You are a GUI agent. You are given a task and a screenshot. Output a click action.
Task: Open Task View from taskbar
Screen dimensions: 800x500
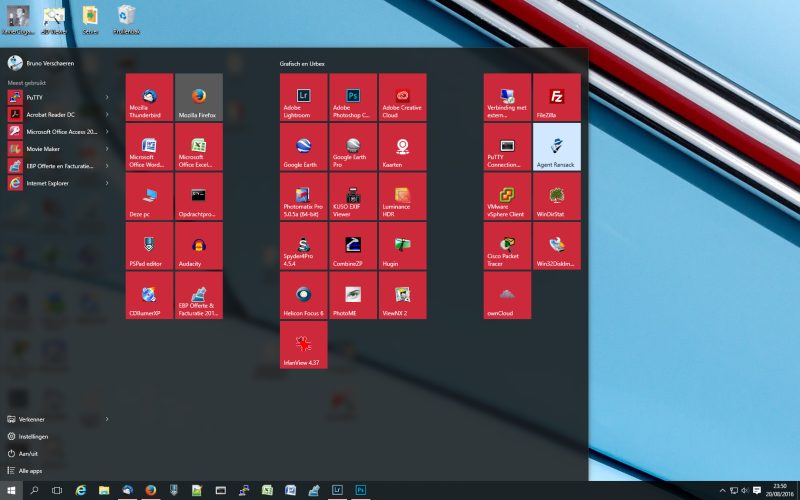57,490
